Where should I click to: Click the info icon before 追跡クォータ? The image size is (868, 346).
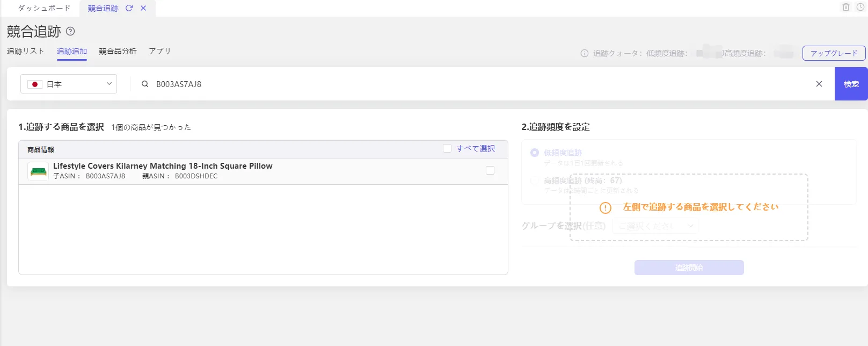[x=585, y=53]
